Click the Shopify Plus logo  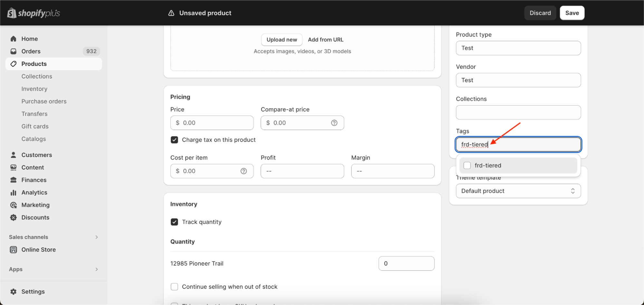[34, 13]
